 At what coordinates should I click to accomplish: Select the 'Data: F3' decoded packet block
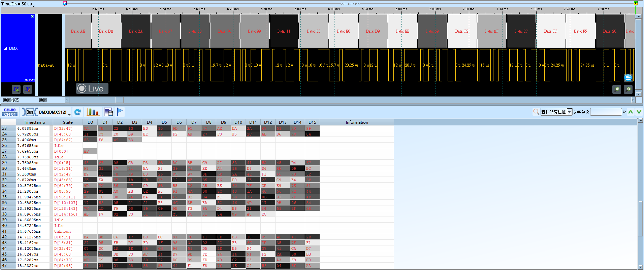[551, 31]
